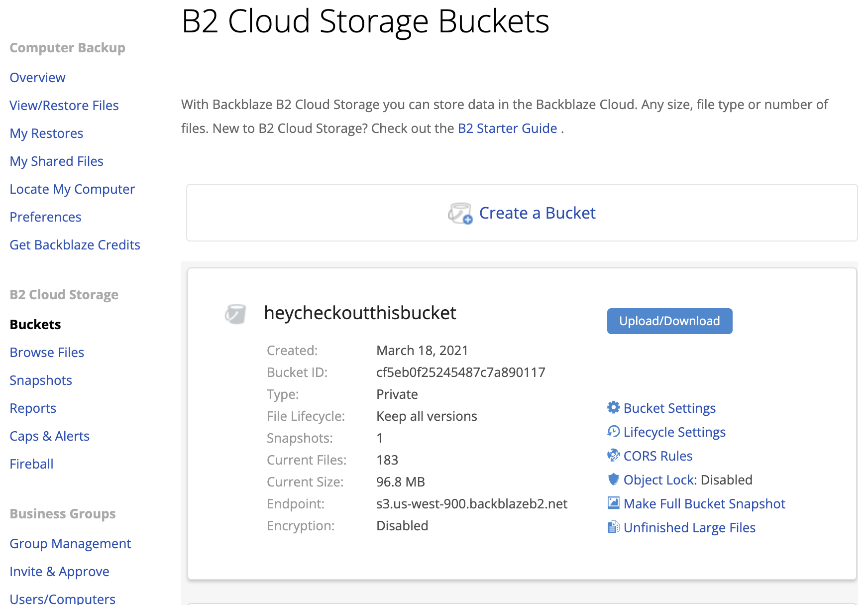This screenshot has width=868, height=605.
Task: Click the Create a Bucket link
Action: (537, 213)
